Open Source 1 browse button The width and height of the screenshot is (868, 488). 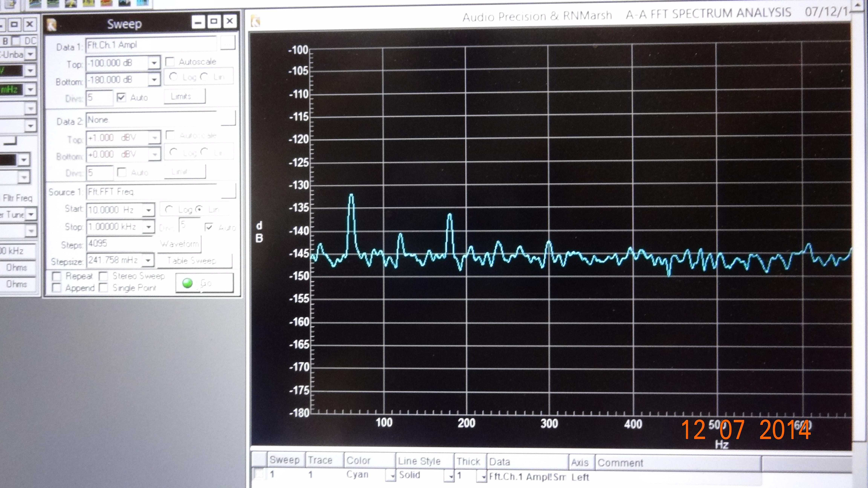pyautogui.click(x=229, y=191)
